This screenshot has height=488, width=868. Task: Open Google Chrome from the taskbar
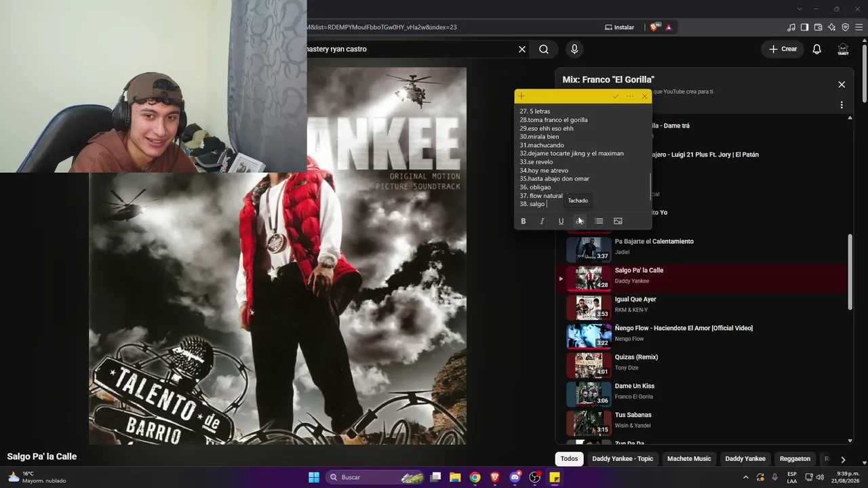click(475, 477)
